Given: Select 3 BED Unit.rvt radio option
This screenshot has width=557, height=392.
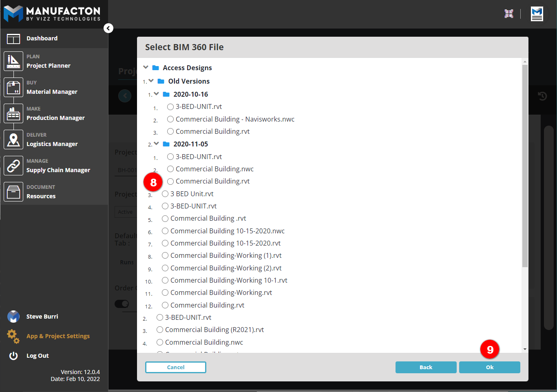Looking at the screenshot, I should 165,194.
